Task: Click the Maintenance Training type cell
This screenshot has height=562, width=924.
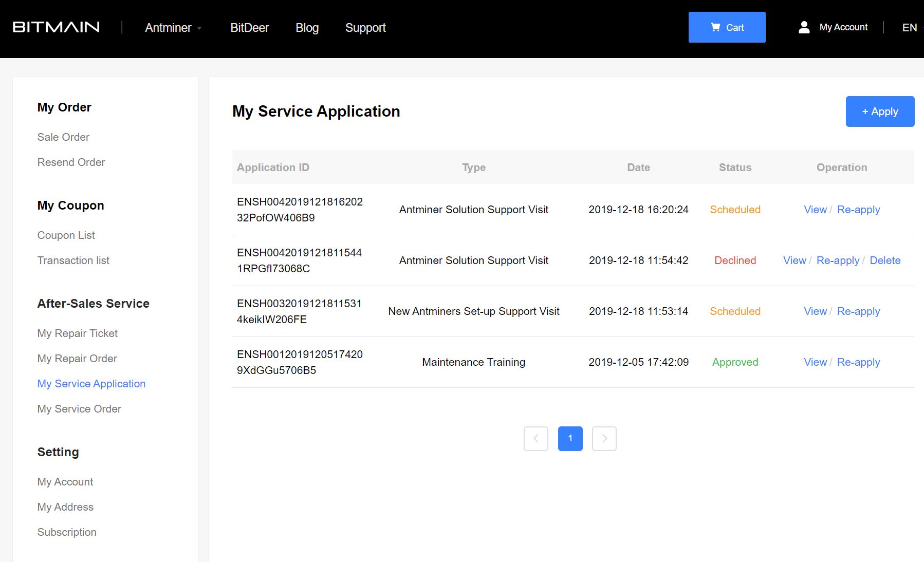Action: coord(473,362)
